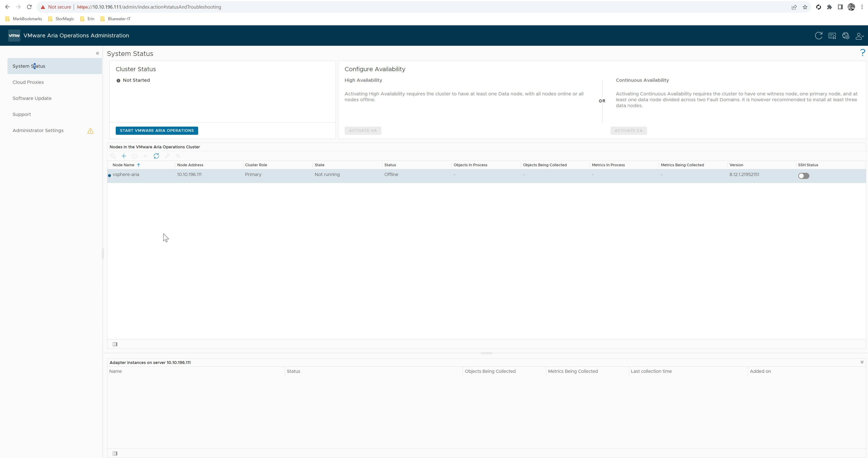
Task: Click the reload nodes circular arrows icon
Action: click(x=156, y=156)
